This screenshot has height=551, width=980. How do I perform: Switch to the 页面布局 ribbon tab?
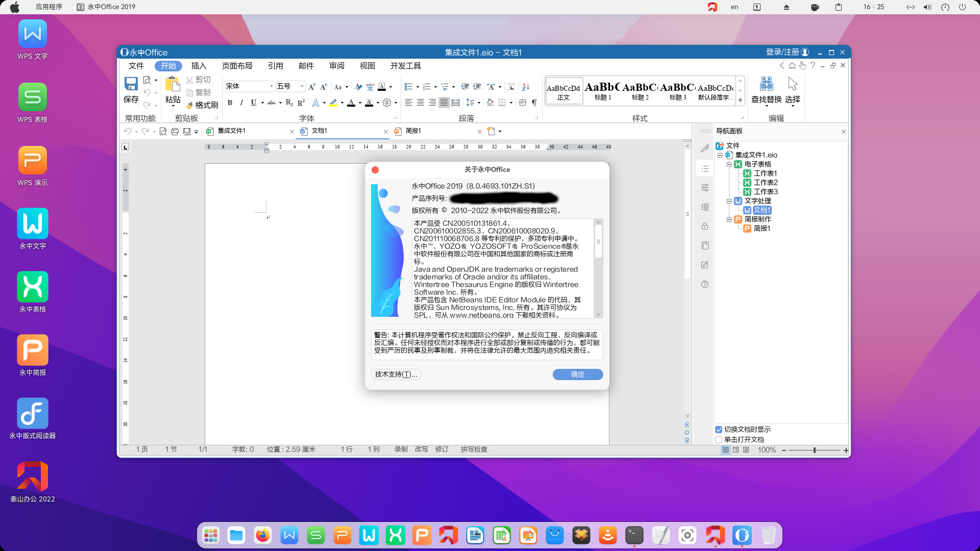[x=237, y=66]
